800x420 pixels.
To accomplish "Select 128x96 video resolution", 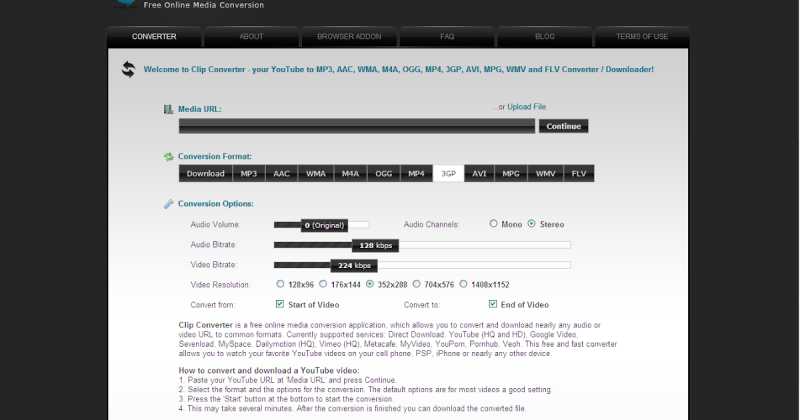I will click(x=280, y=284).
